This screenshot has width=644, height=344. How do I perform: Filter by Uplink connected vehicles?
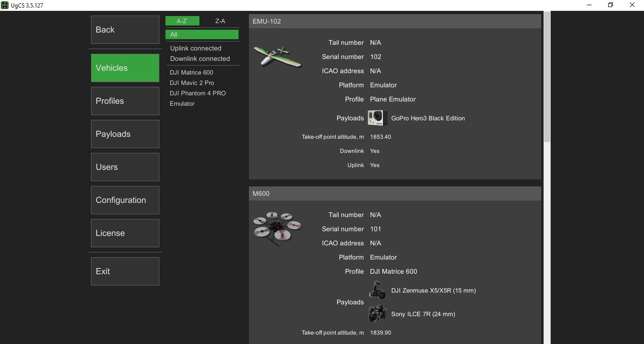(x=196, y=48)
